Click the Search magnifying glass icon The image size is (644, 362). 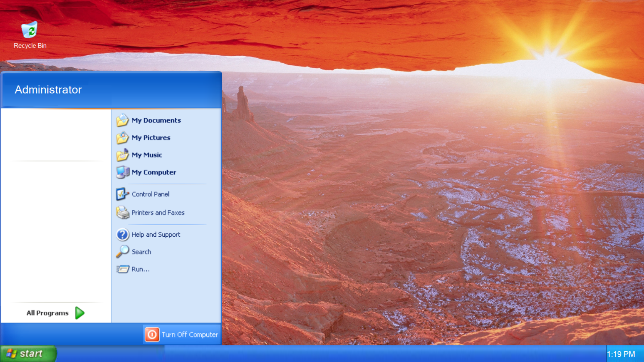click(122, 252)
